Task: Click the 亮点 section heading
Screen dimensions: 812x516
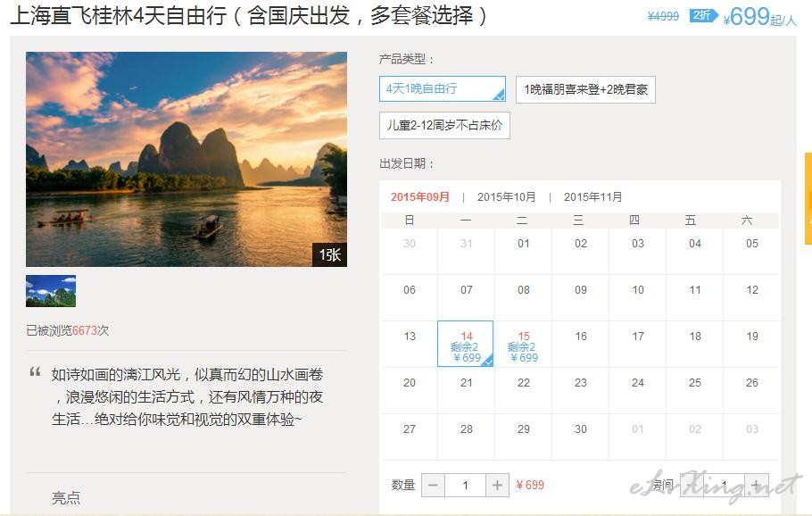Action: point(66,498)
